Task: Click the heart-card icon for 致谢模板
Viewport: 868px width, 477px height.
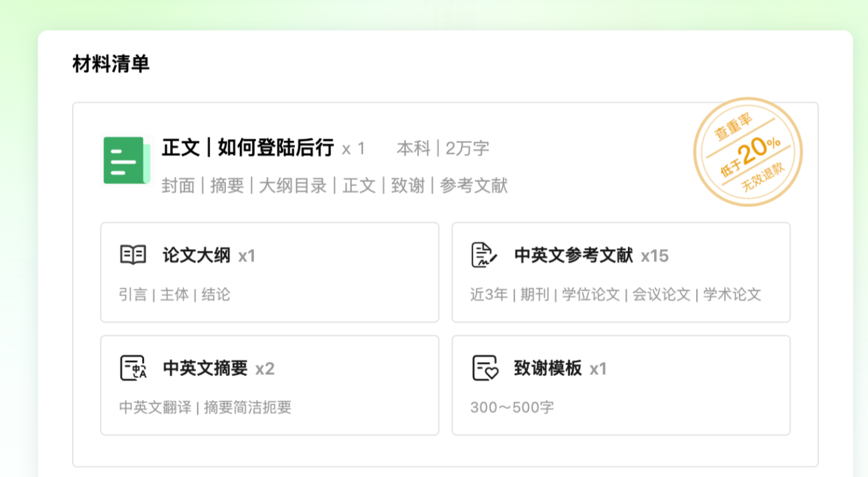Action: point(484,368)
